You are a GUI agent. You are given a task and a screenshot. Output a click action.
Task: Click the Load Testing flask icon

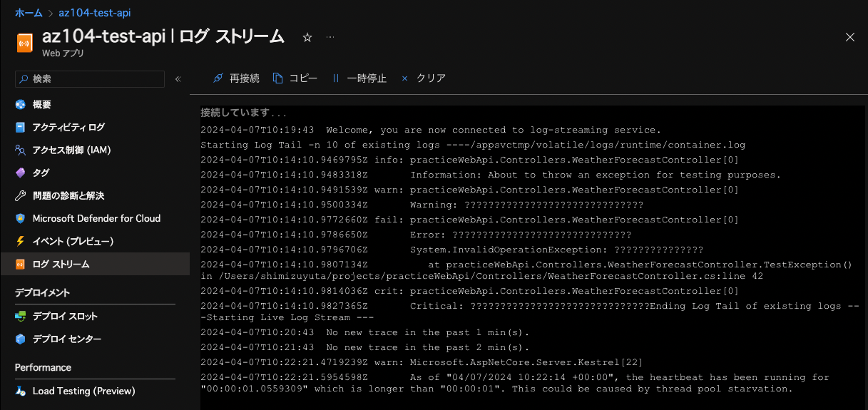click(x=21, y=391)
